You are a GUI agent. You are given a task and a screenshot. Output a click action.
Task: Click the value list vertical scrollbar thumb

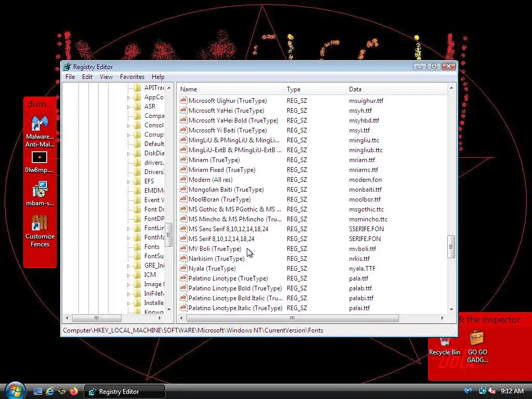(451, 247)
